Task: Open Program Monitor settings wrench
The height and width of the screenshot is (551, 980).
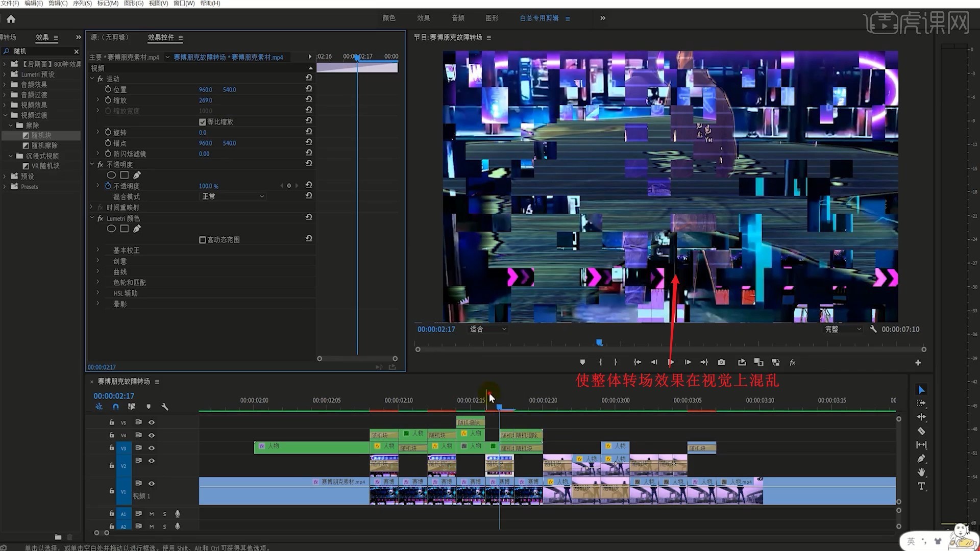Action: [x=873, y=329]
